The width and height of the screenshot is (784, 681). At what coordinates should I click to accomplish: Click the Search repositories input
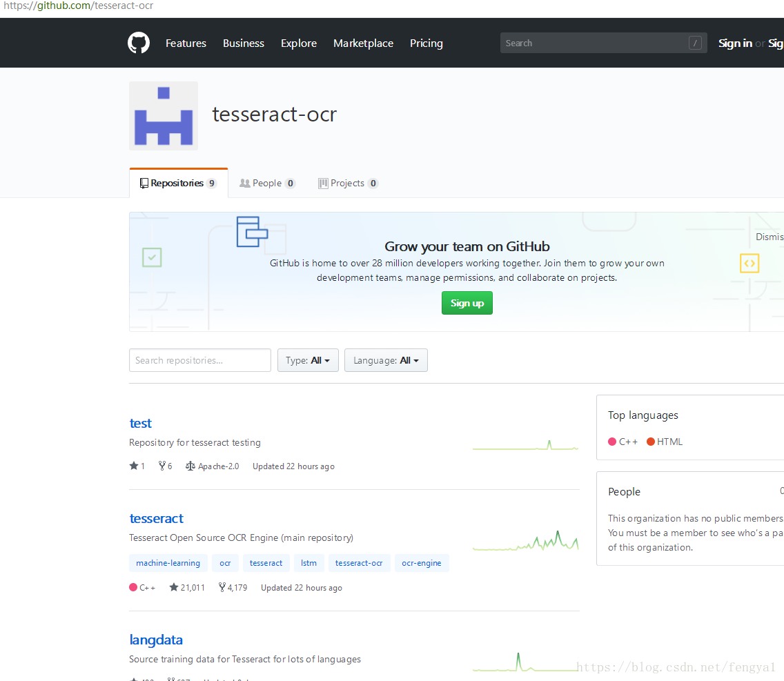(200, 360)
